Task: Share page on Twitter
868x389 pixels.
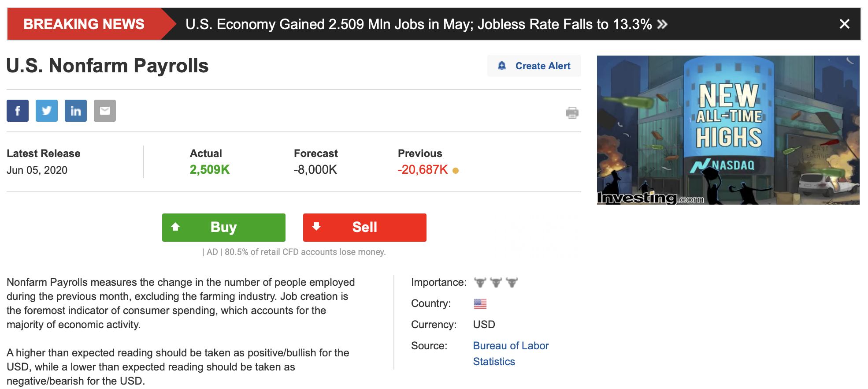Action: pos(47,111)
